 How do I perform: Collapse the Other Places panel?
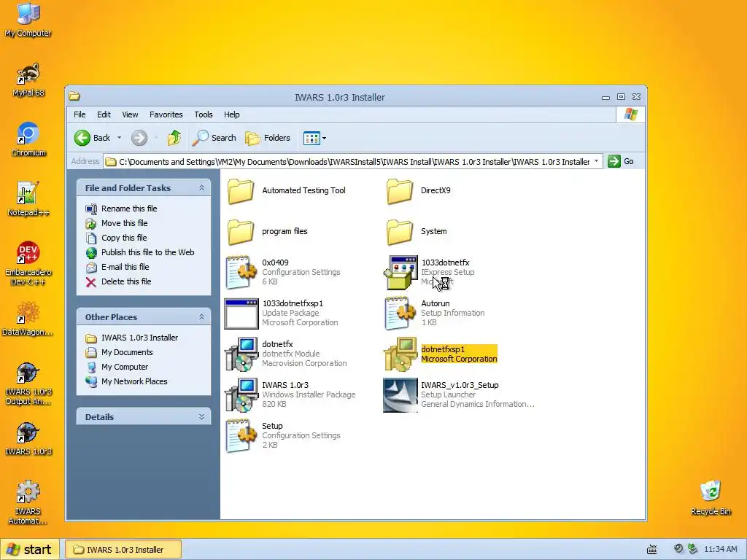(x=201, y=317)
